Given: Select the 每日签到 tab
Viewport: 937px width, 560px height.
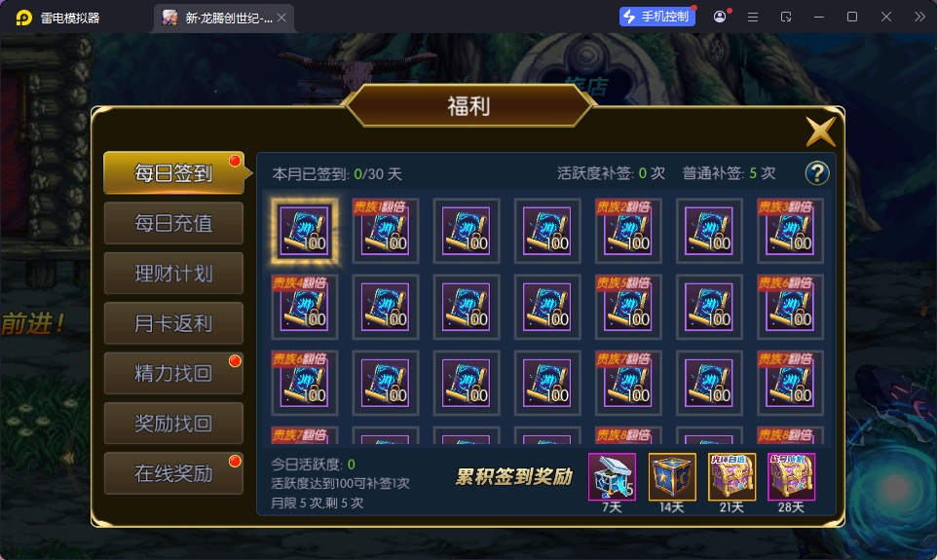Looking at the screenshot, I should click(174, 172).
